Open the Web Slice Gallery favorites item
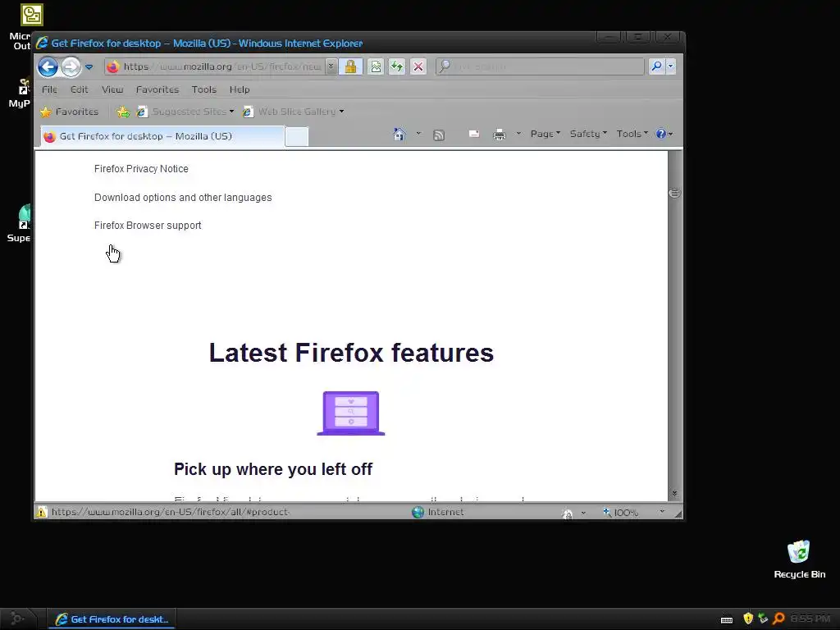This screenshot has height=630, width=840. pos(294,112)
